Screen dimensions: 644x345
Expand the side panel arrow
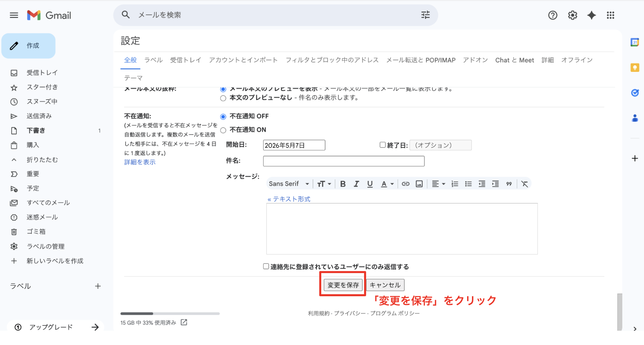pyautogui.click(x=635, y=329)
